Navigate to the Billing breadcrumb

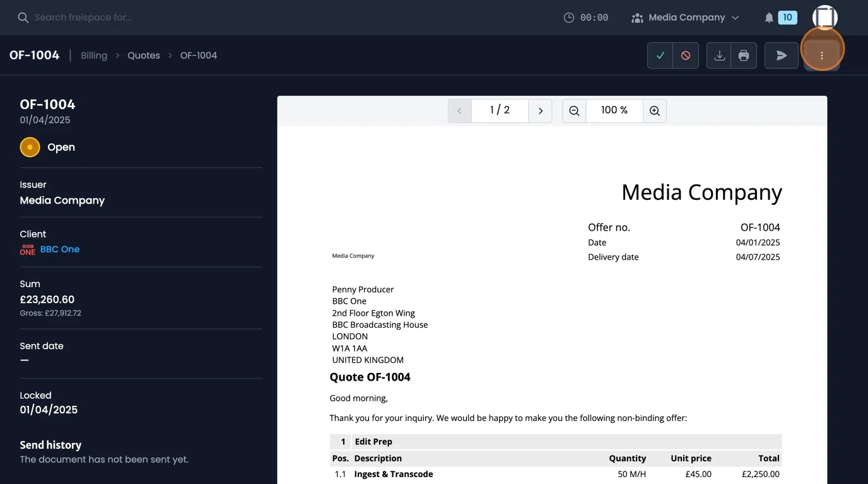(x=93, y=55)
